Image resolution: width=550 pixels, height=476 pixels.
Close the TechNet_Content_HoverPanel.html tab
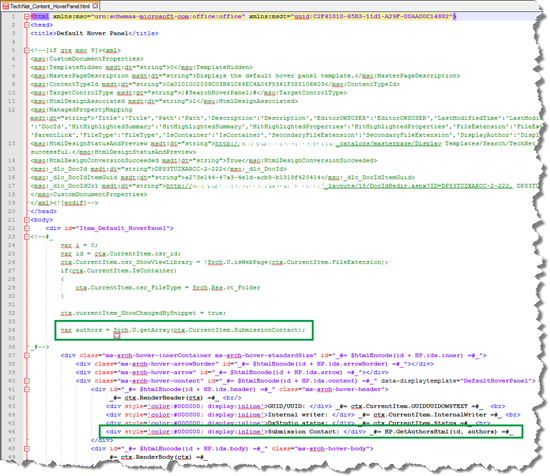click(95, 6)
